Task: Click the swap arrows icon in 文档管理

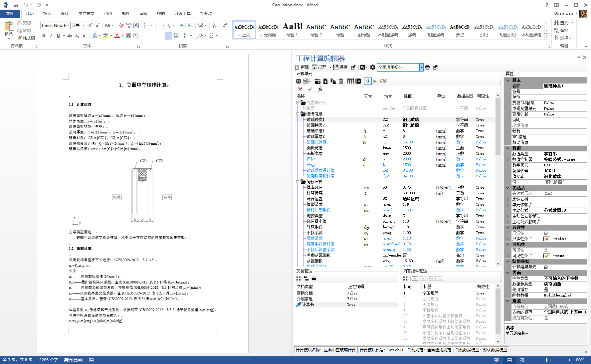Action: [x=306, y=278]
